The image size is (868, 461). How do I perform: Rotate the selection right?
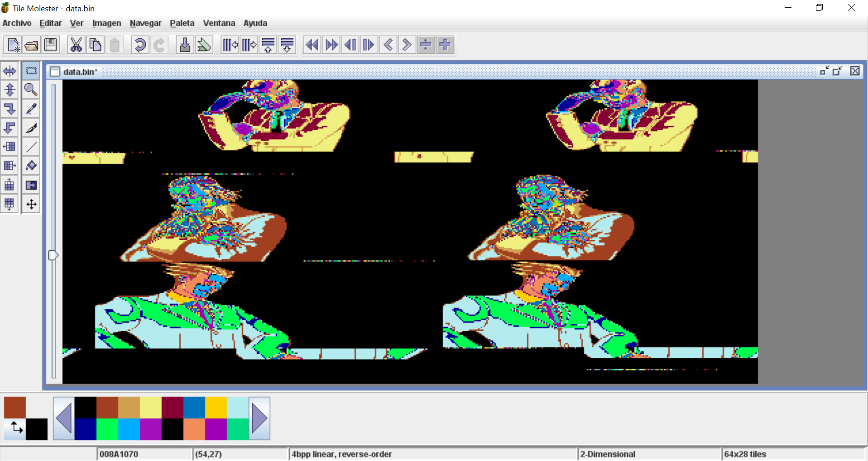tap(10, 109)
